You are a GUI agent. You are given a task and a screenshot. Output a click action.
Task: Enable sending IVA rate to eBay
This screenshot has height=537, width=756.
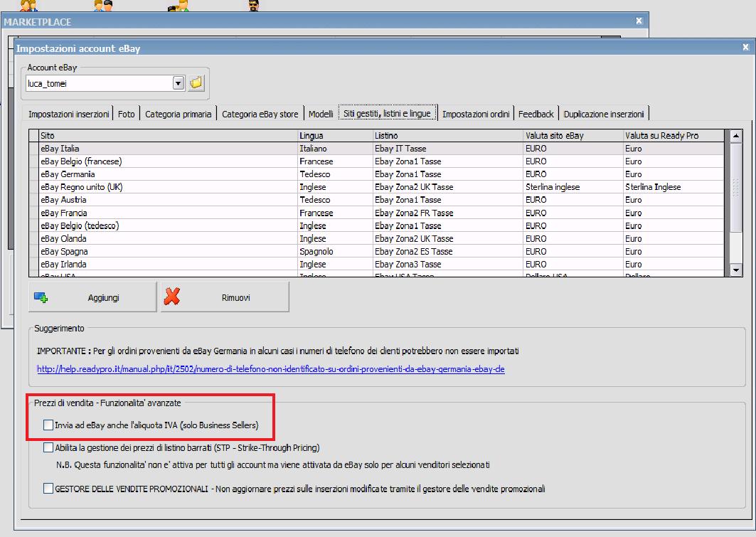click(x=48, y=425)
